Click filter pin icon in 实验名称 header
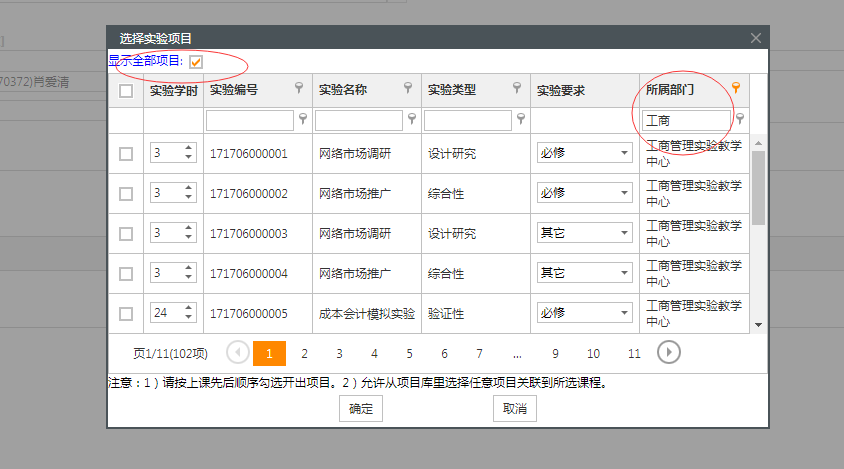The image size is (844, 469). 408,89
